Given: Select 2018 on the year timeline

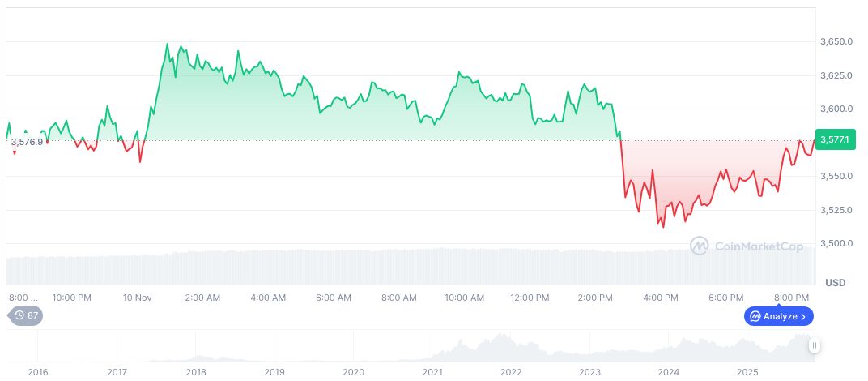Looking at the screenshot, I should coord(195,372).
